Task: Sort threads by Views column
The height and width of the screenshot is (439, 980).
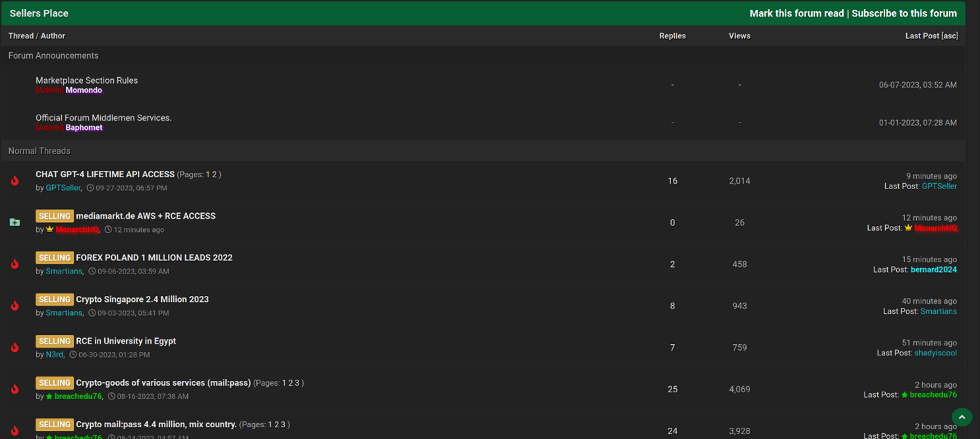Action: pyautogui.click(x=739, y=36)
